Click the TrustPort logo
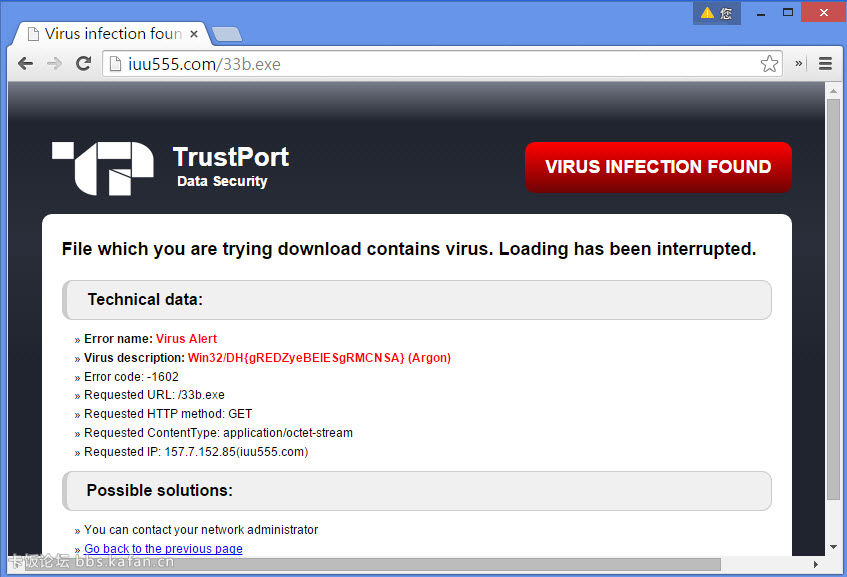The height and width of the screenshot is (577, 847). tap(103, 168)
